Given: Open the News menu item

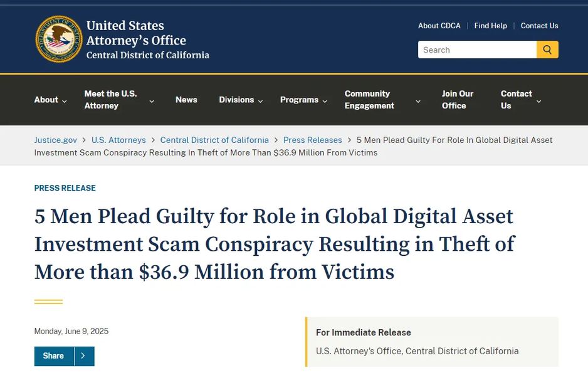Looking at the screenshot, I should pos(186,100).
